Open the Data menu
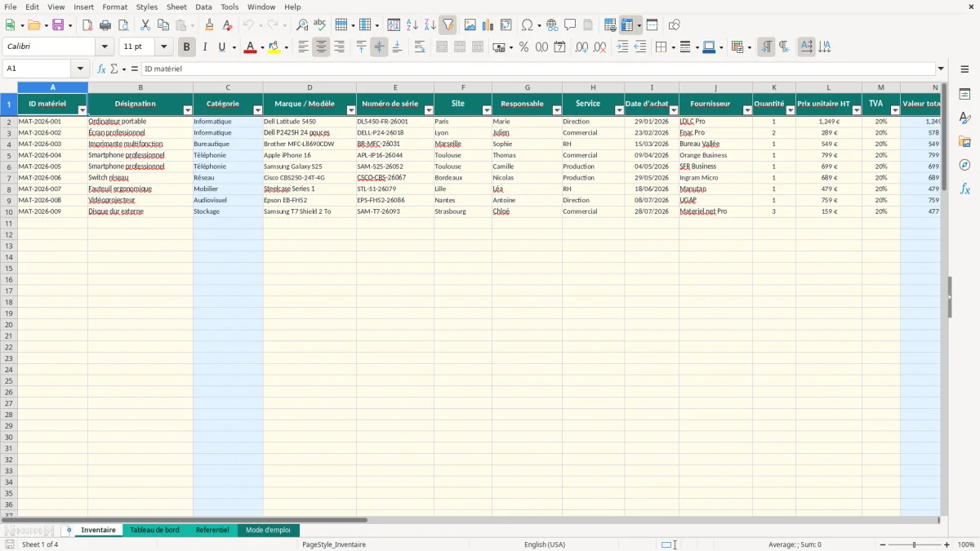 (203, 7)
